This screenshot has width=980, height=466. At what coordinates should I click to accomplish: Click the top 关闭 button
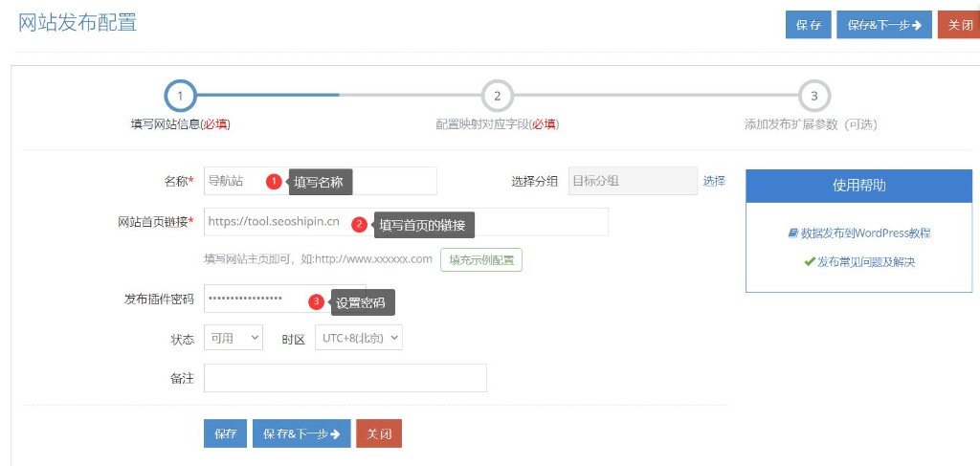(x=958, y=26)
